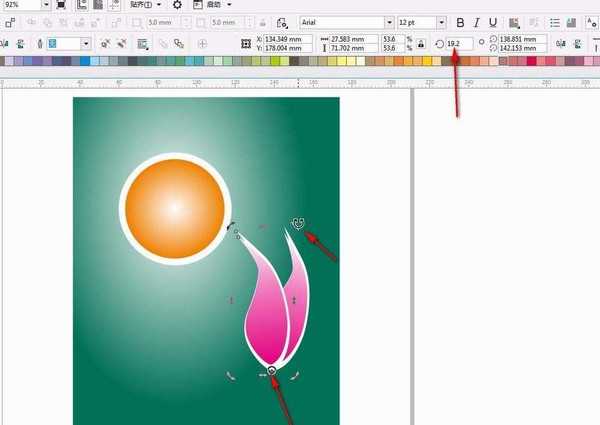Pick the red swatch in color palette
The width and height of the screenshot is (600, 425).
click(x=532, y=61)
